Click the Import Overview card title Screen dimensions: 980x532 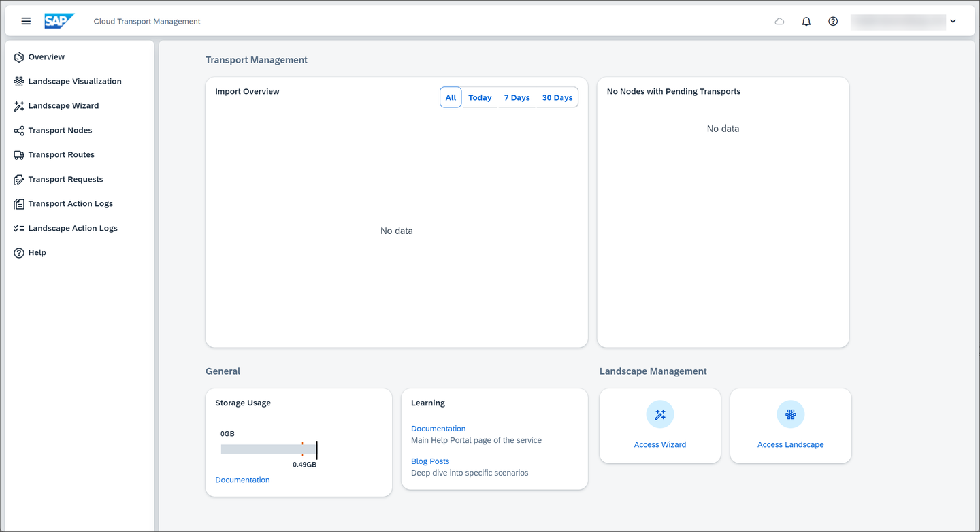[247, 92]
